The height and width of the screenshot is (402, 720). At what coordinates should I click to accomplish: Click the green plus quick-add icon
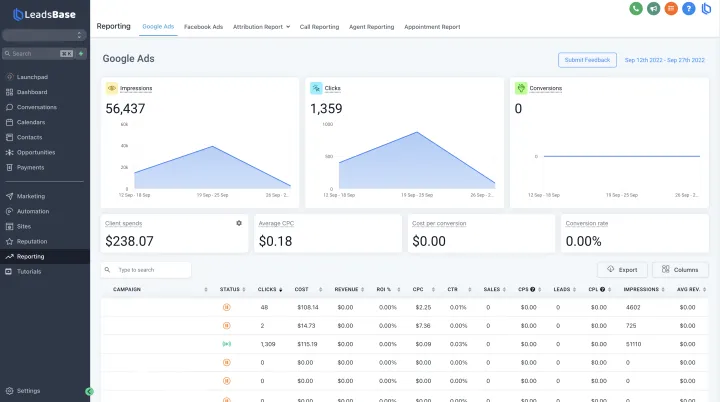click(81, 54)
